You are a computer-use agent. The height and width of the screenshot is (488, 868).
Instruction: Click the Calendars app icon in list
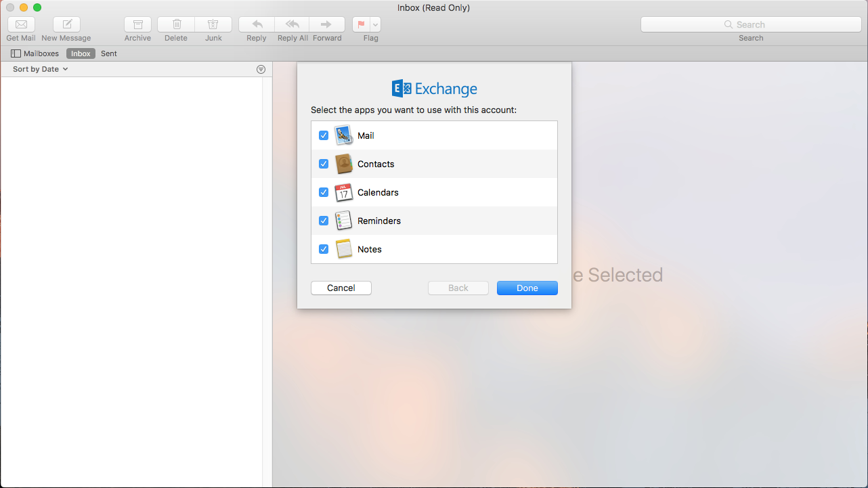point(344,192)
